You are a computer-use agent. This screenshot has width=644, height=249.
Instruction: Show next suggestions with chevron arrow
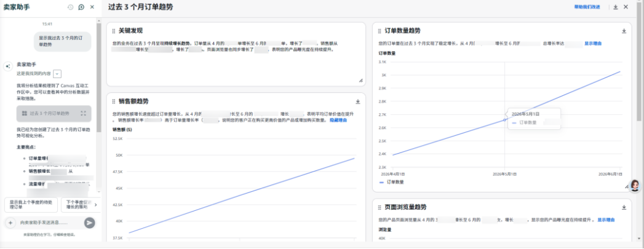pyautogui.click(x=96, y=205)
